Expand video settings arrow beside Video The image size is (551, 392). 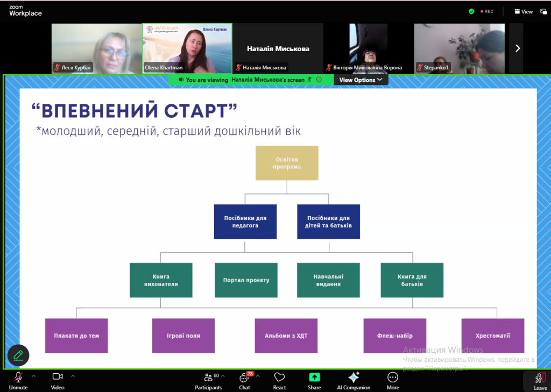click(73, 376)
